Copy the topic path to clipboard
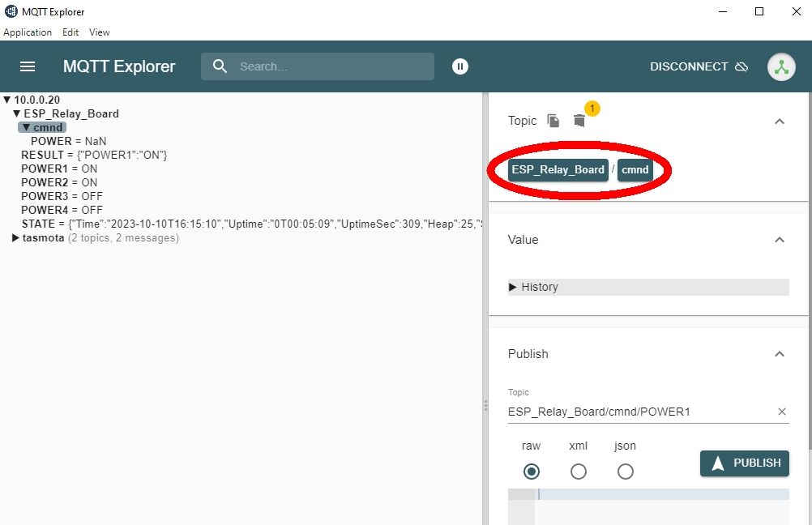Screen dimensions: 812x525 (x=553, y=121)
